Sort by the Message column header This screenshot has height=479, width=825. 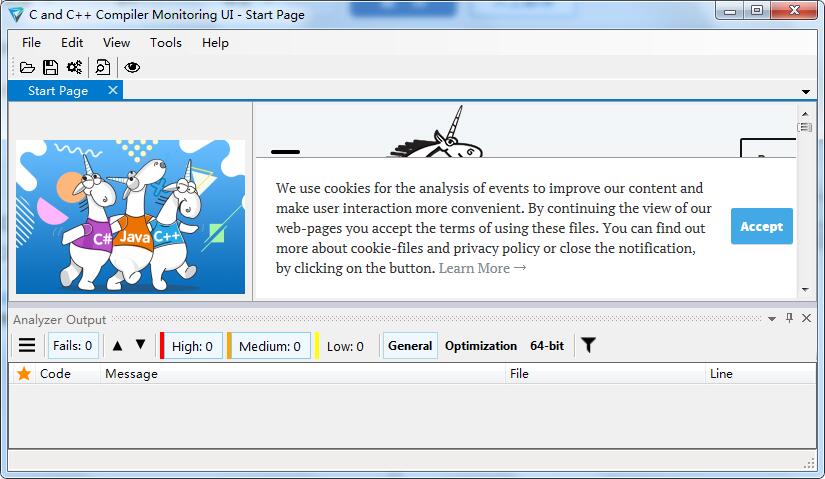303,374
